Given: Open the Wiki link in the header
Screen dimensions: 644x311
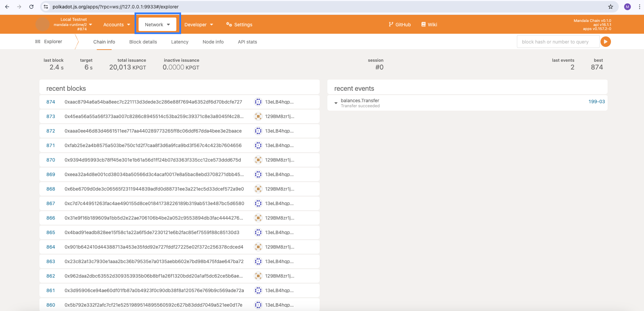Looking at the screenshot, I should 429,25.
